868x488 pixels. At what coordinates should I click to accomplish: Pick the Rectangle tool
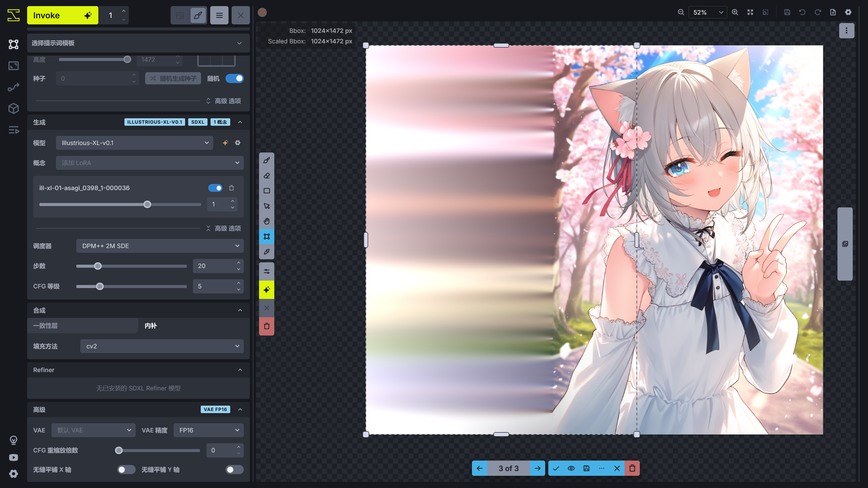[267, 190]
